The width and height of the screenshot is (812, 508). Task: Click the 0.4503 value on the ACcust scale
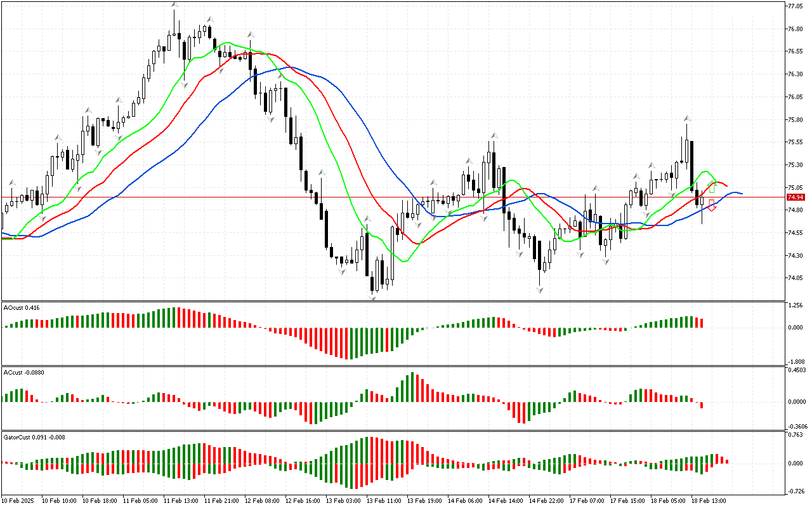[797, 370]
